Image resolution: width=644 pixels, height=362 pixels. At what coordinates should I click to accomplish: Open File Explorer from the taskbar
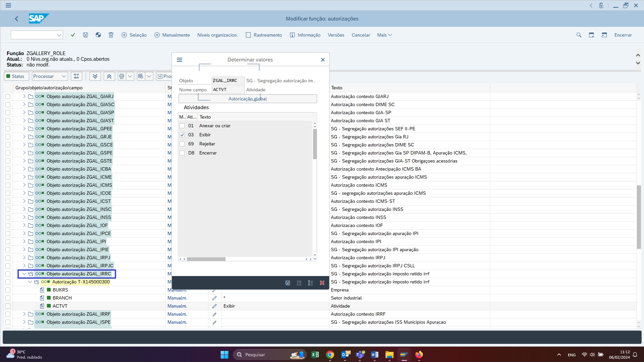[x=389, y=355]
